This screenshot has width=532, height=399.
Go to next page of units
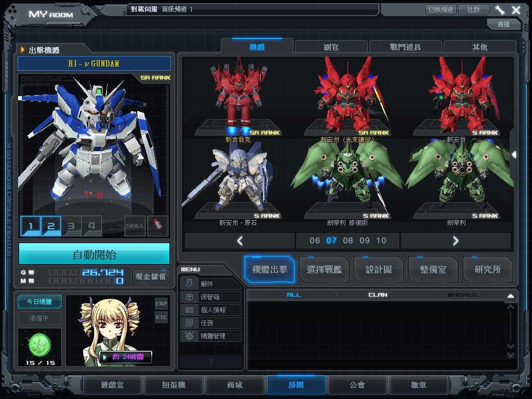pos(455,241)
